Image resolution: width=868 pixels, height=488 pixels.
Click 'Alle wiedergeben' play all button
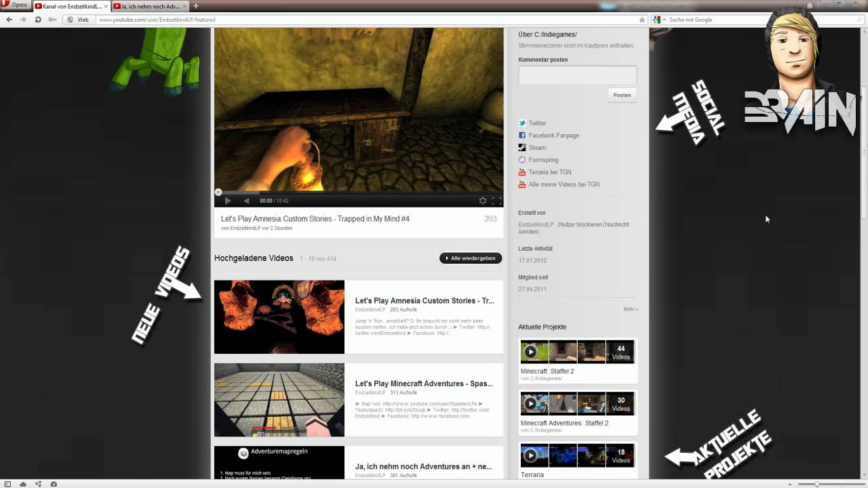coord(471,258)
